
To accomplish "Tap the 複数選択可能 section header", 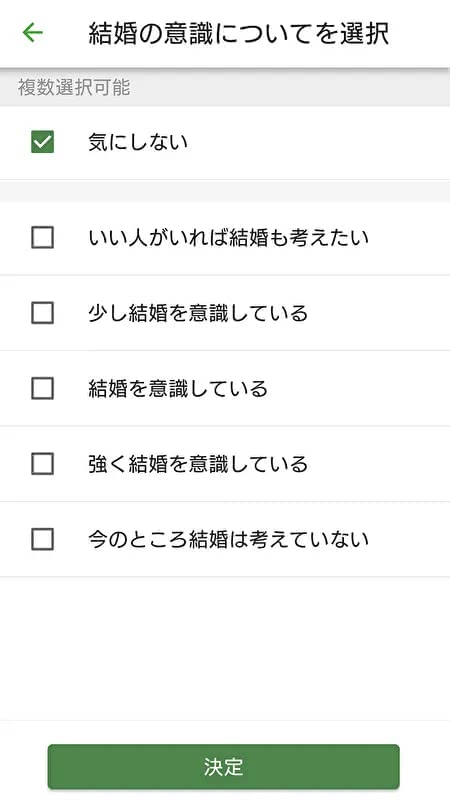I will point(74,88).
